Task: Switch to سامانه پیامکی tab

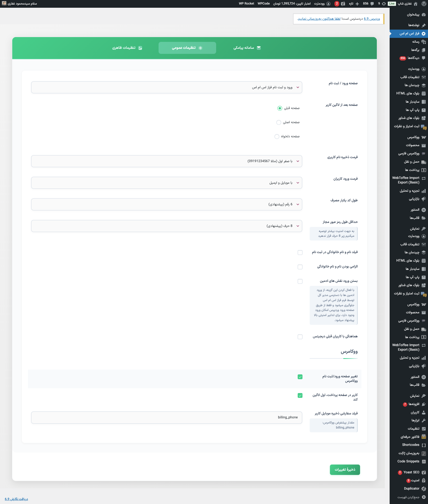Action: [247, 48]
